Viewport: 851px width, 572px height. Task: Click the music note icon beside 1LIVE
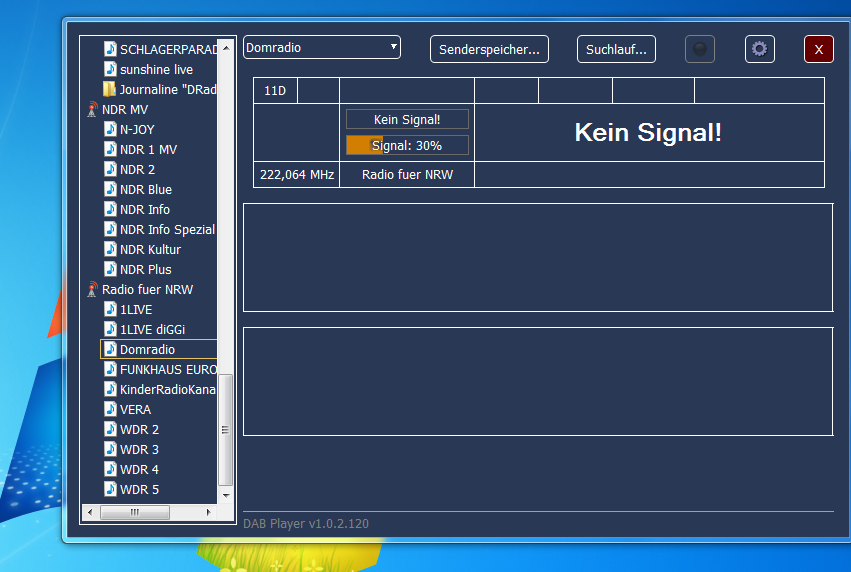[x=110, y=310]
